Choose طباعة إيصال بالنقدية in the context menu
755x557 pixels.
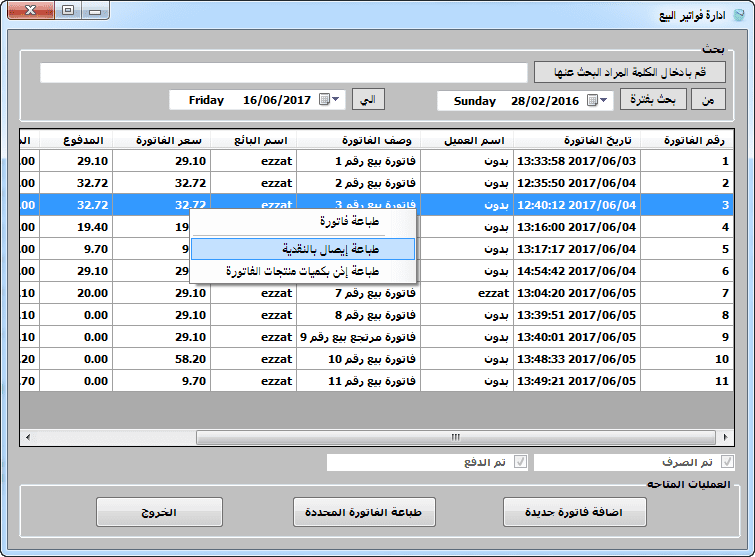pyautogui.click(x=302, y=248)
